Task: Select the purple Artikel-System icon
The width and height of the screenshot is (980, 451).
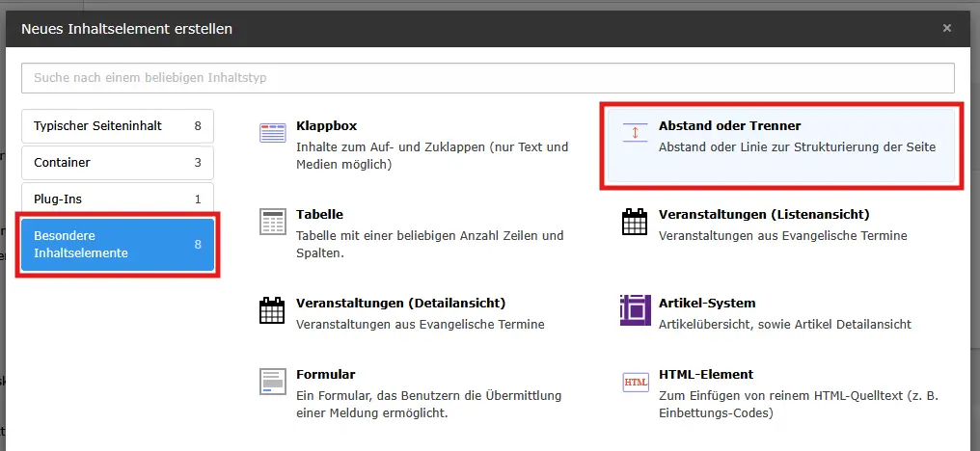Action: pyautogui.click(x=635, y=310)
